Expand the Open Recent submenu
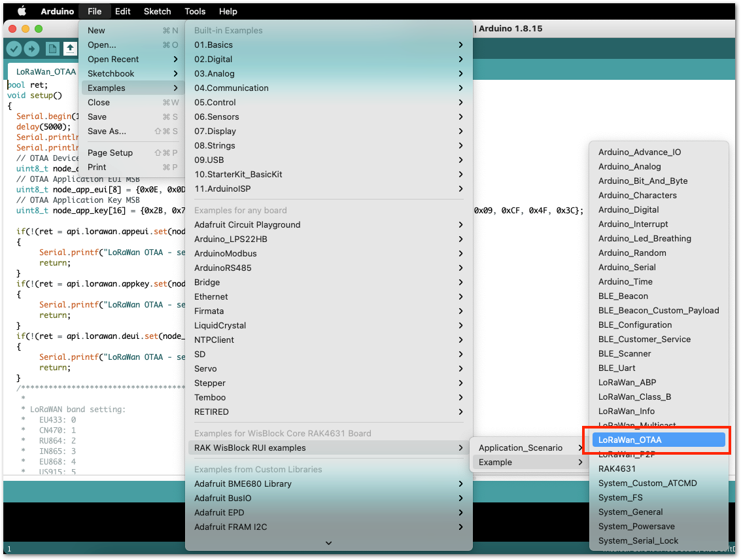The image size is (741, 560). click(133, 59)
